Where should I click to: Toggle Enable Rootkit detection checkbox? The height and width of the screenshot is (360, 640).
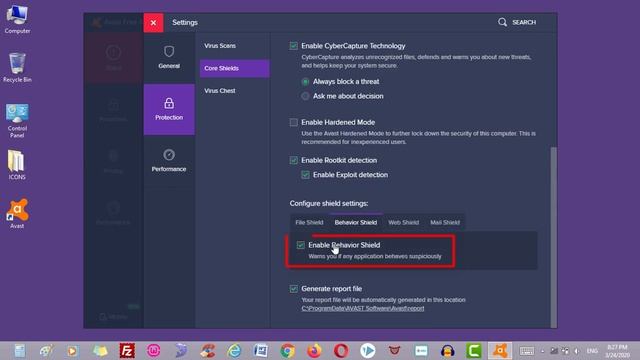pos(293,160)
